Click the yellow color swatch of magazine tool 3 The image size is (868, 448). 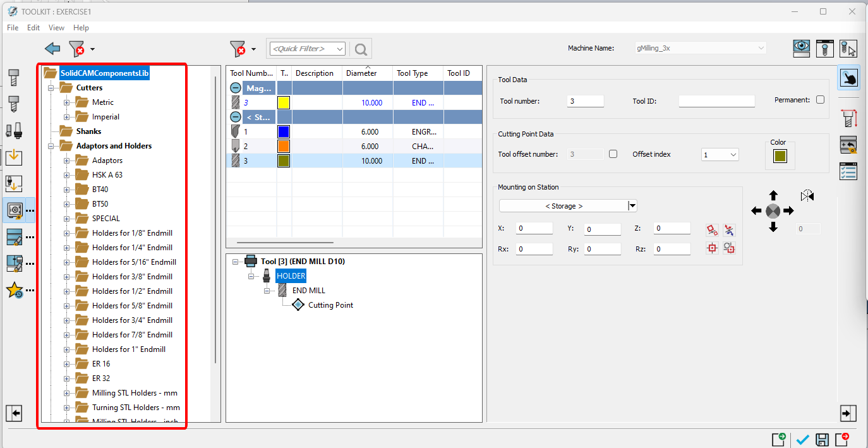[284, 102]
